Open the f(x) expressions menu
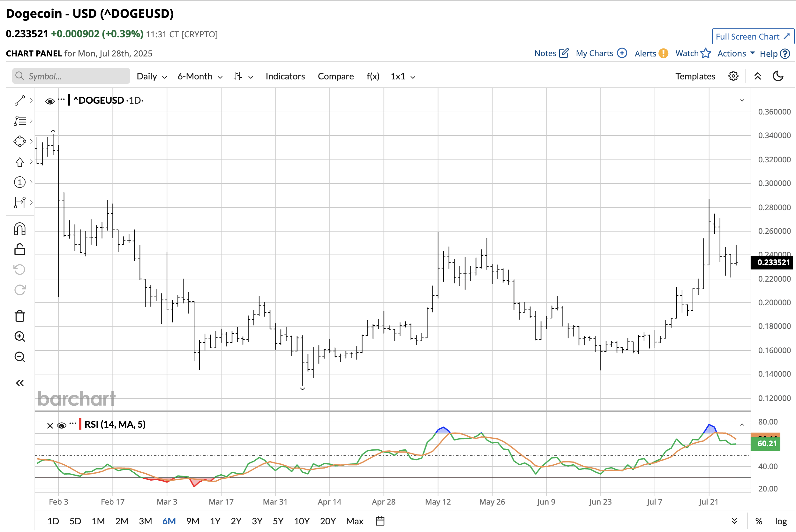The width and height of the screenshot is (796, 532). click(x=373, y=76)
